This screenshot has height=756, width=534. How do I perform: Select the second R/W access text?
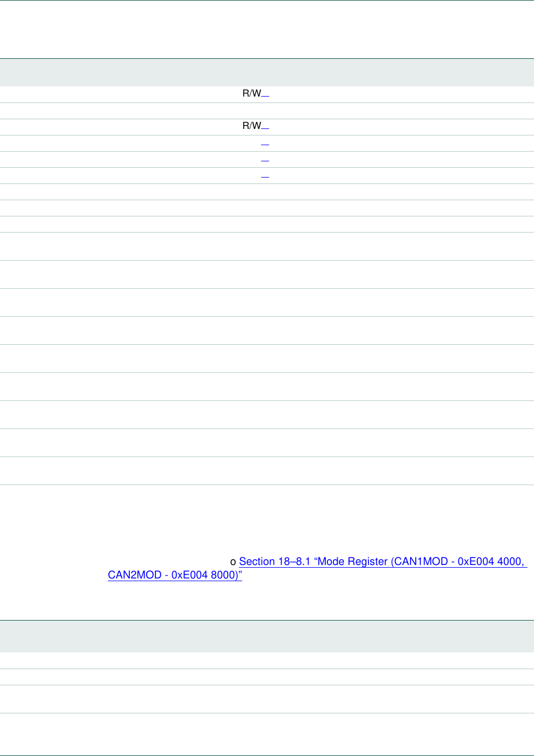251,126
